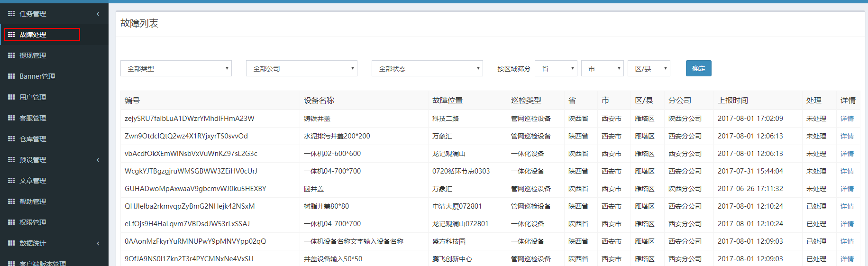Select 故障处理 in the sidebar
Screen dimensions: 868x266
point(33,35)
